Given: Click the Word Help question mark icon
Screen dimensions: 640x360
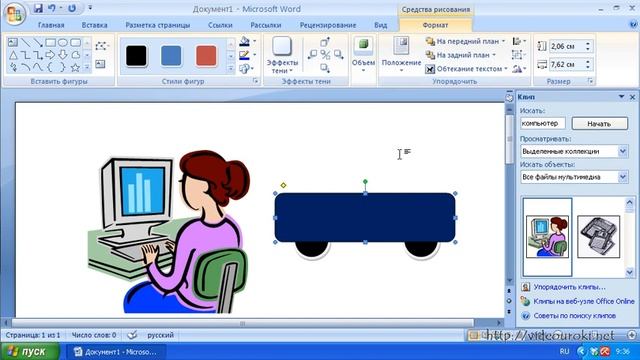Looking at the screenshot, I should click(x=633, y=25).
